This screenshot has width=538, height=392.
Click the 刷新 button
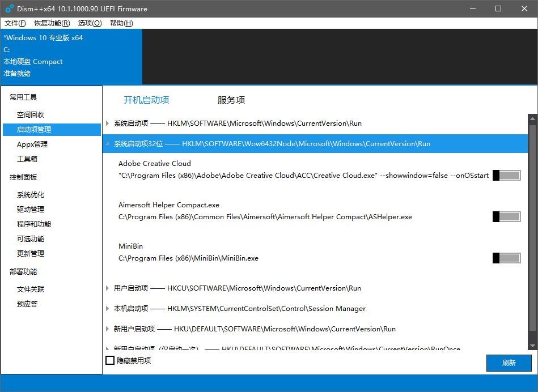[509, 363]
